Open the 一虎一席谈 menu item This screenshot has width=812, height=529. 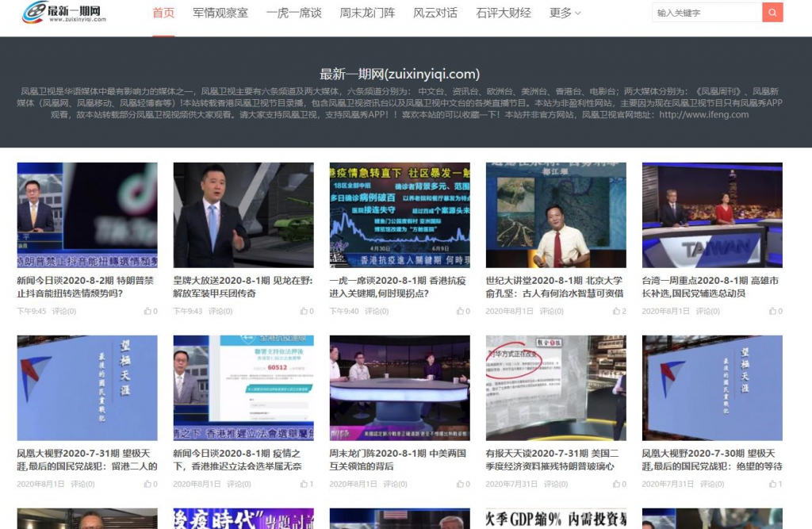tap(293, 13)
